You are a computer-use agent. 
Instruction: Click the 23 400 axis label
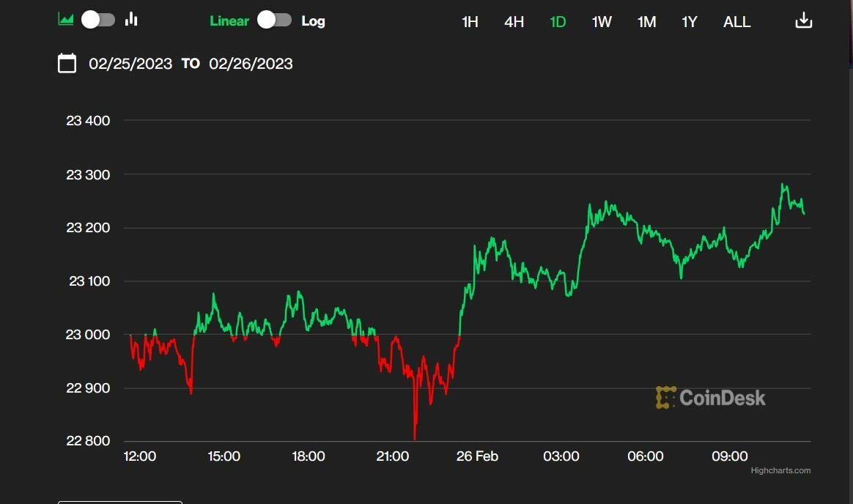click(88, 121)
